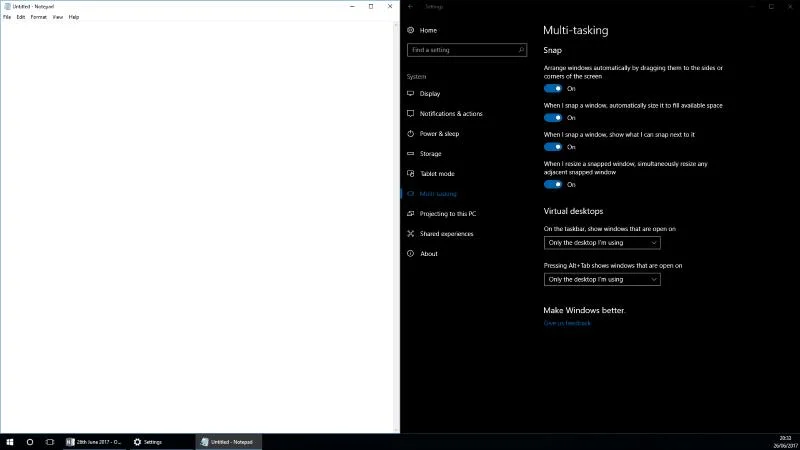Minimize the Notepad window
800x450 pixels.
pyautogui.click(x=352, y=7)
